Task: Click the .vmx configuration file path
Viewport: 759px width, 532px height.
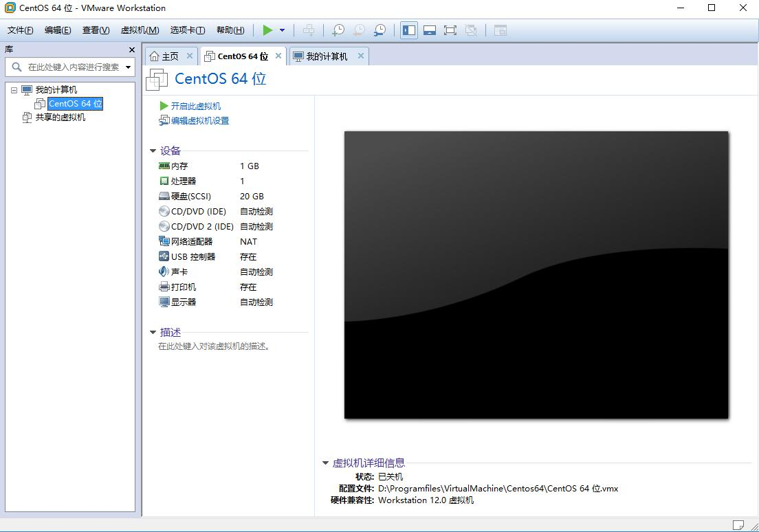Action: (498, 489)
